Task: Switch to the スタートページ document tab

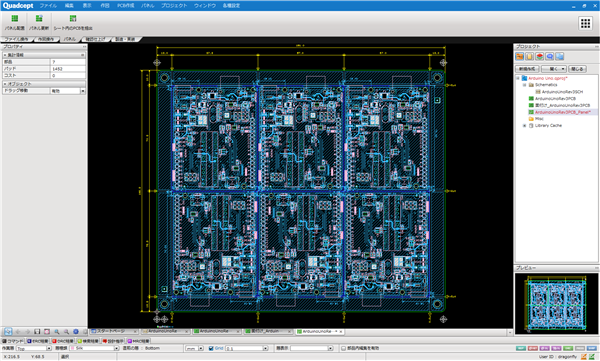Action: (x=111, y=332)
